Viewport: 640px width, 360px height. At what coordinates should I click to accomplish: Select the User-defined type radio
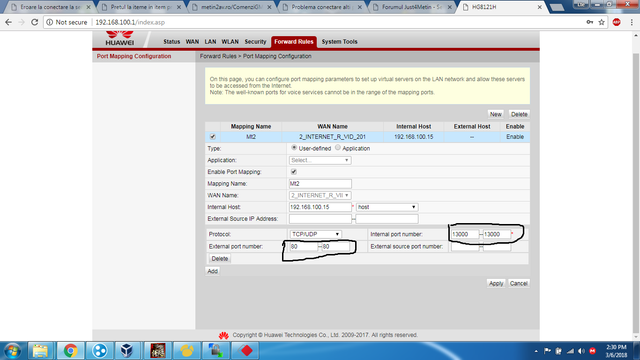click(x=294, y=148)
